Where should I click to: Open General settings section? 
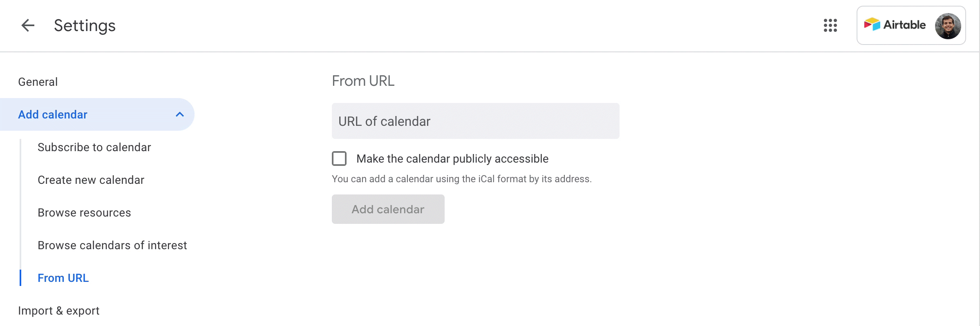[38, 82]
